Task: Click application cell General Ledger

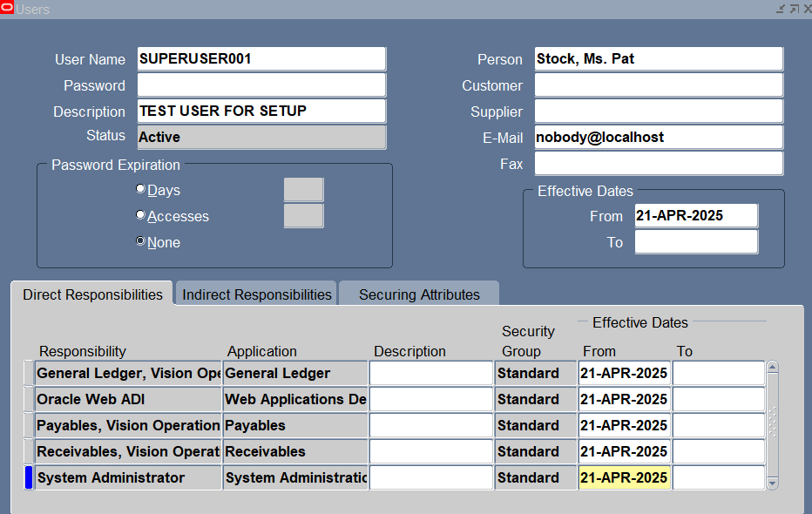Action: point(295,373)
